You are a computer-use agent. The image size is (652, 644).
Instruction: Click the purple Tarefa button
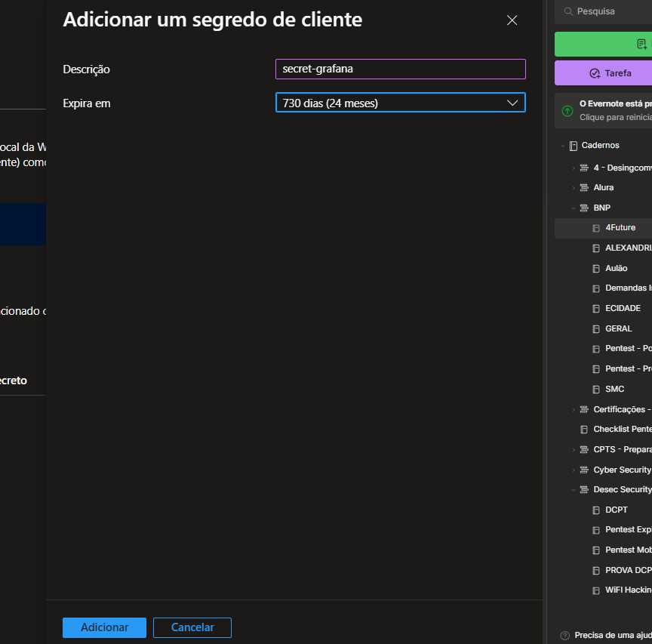[604, 73]
